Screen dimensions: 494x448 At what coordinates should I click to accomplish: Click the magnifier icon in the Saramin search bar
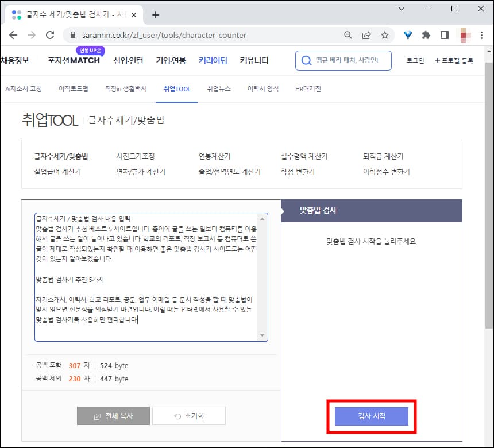click(305, 60)
